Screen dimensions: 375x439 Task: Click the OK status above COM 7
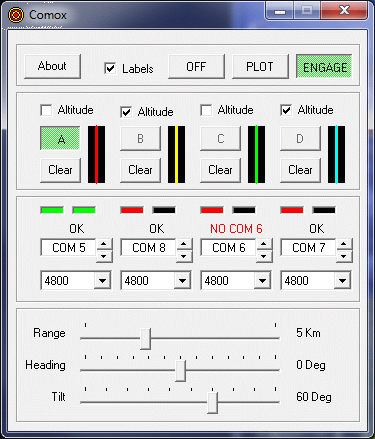(317, 229)
